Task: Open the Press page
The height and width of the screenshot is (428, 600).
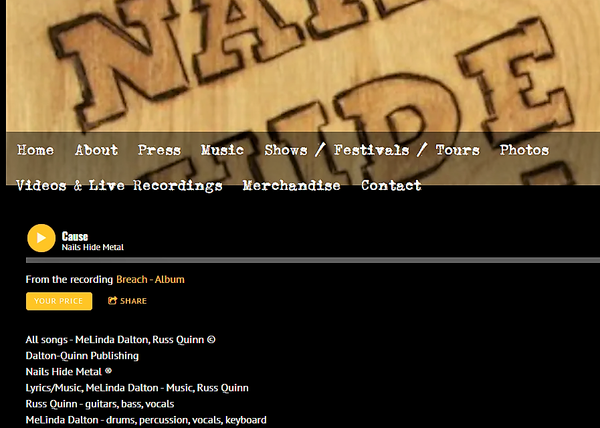Action: pos(160,150)
